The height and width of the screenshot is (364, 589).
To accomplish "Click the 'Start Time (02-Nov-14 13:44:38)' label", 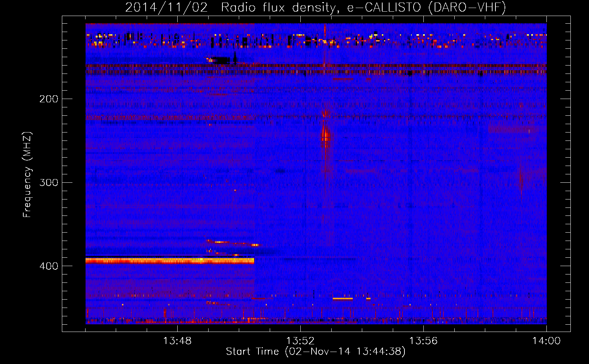I will coord(316,352).
